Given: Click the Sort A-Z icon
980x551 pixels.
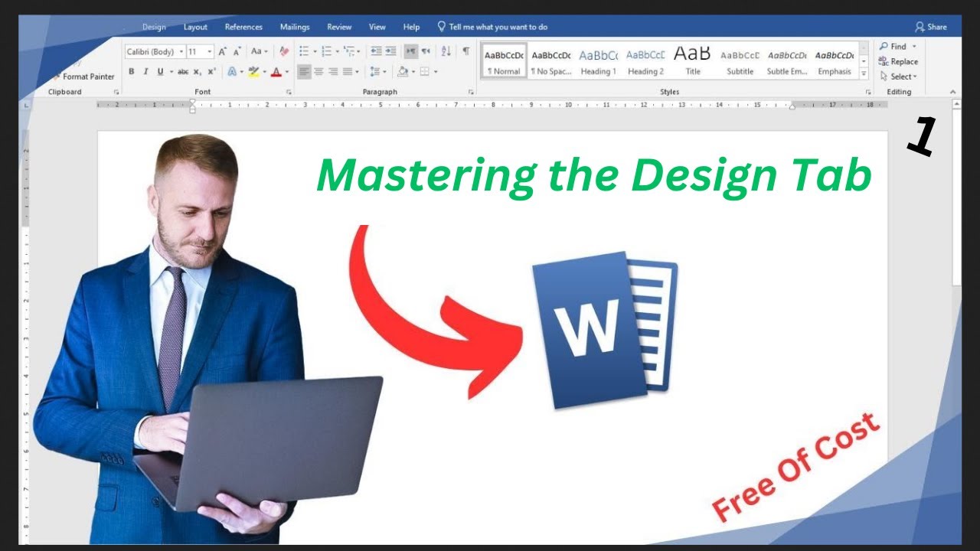Looking at the screenshot, I should point(446,51).
